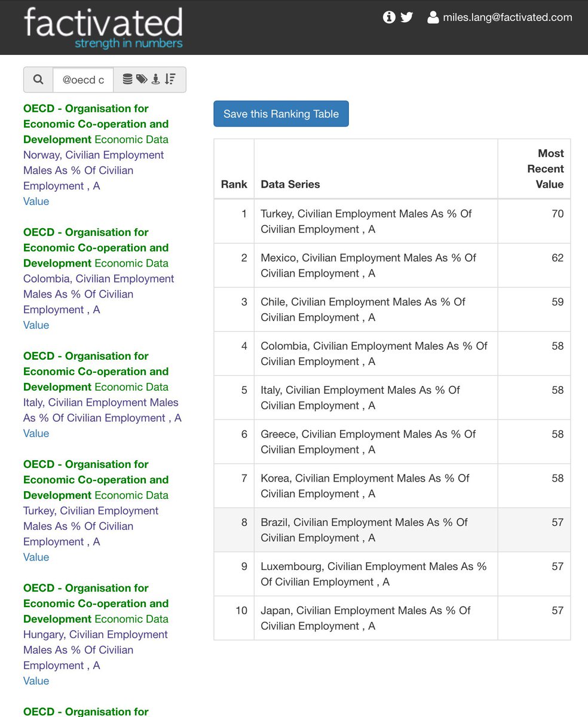
Task: Focus the search field containing @oecd c
Action: point(83,79)
